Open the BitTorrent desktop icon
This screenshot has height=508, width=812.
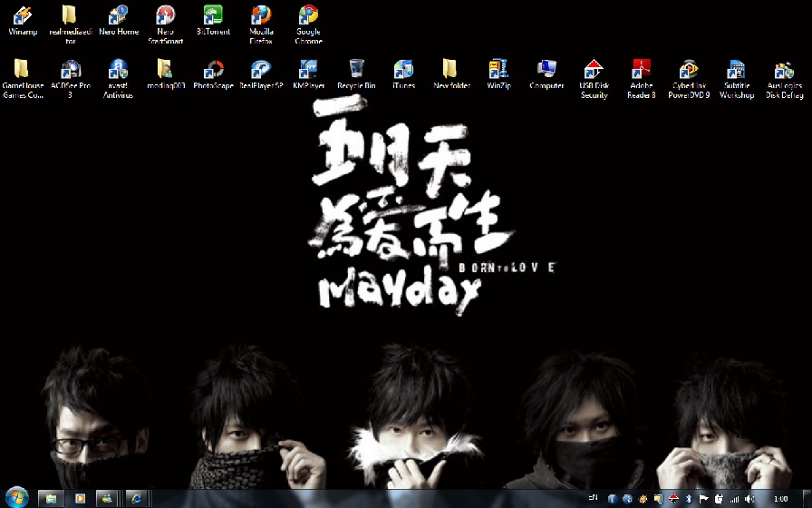point(213,21)
